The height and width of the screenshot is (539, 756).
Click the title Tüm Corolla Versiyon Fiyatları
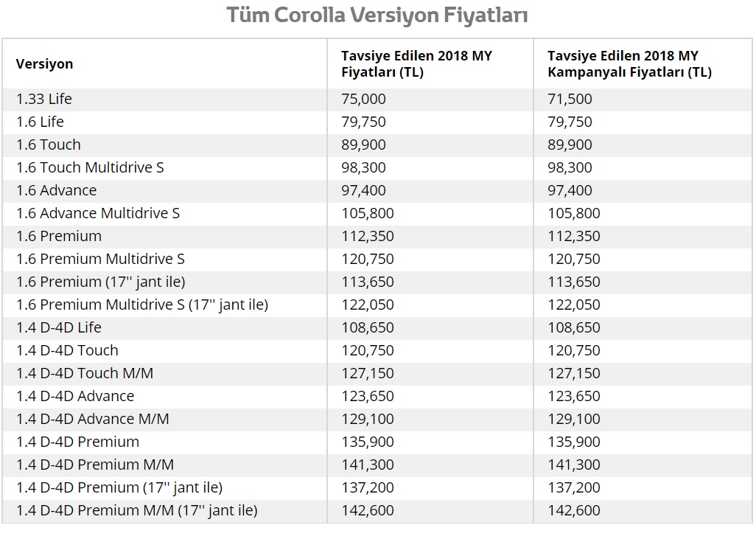click(377, 15)
